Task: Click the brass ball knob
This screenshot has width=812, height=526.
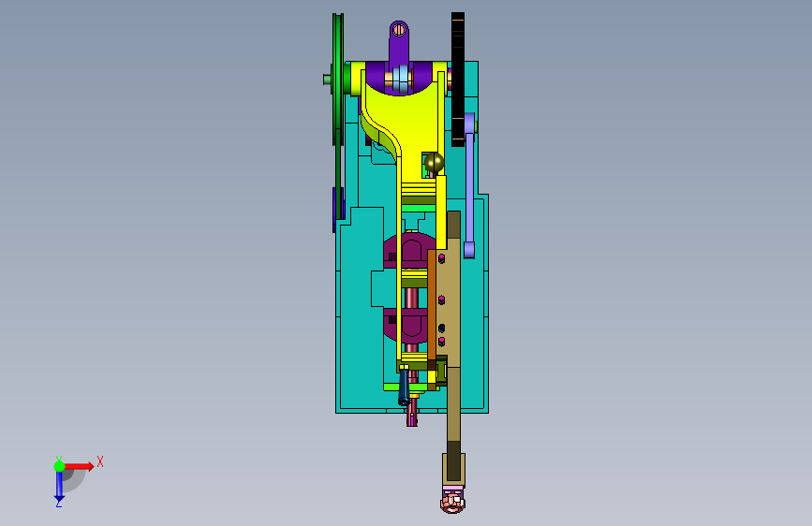Action: coord(434,163)
